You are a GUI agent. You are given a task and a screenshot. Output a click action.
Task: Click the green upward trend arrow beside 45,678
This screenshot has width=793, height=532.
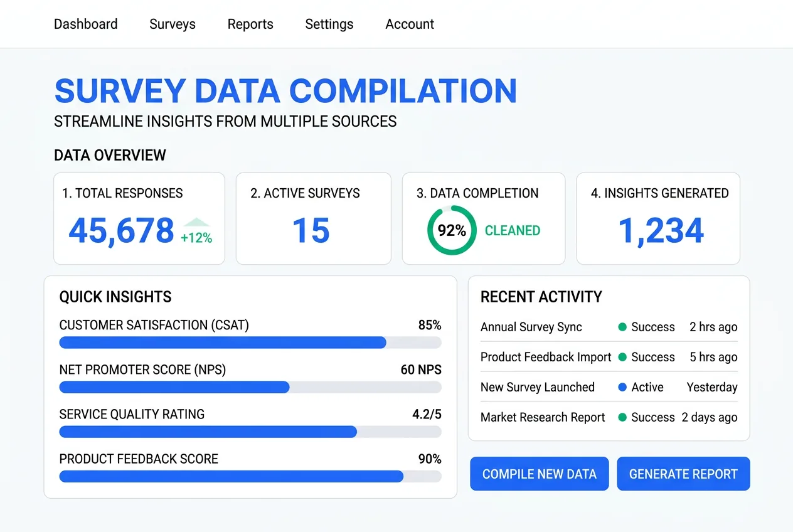tap(196, 224)
